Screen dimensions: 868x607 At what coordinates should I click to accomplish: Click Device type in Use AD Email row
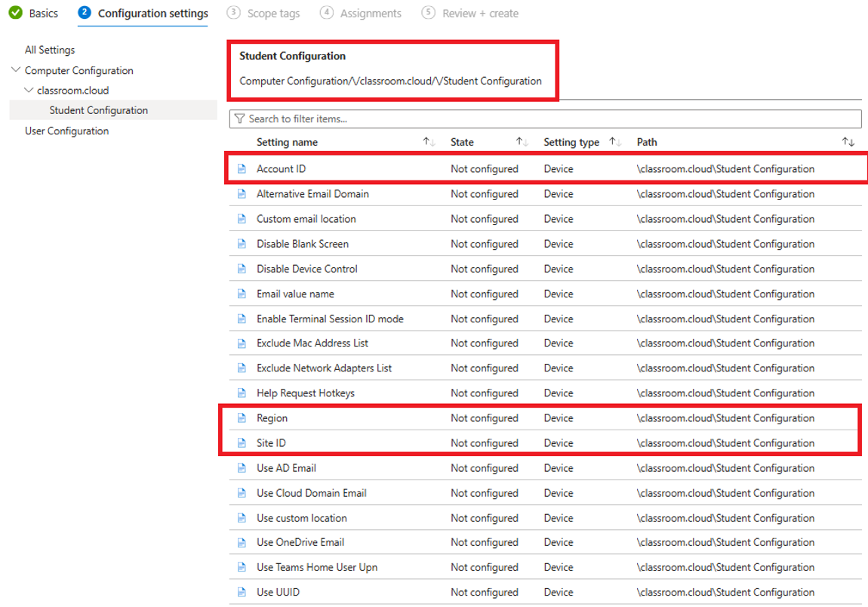pos(558,468)
